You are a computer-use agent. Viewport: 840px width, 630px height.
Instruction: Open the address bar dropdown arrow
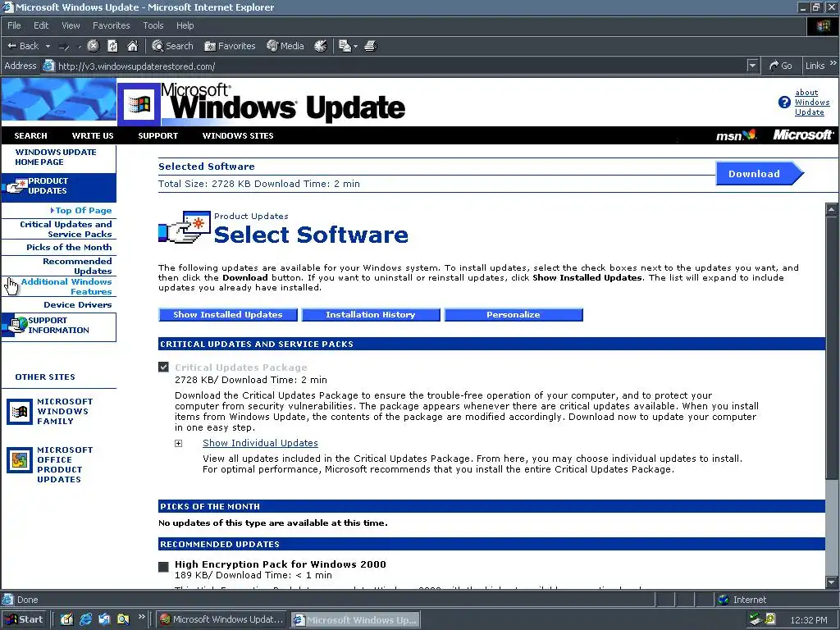(x=753, y=66)
